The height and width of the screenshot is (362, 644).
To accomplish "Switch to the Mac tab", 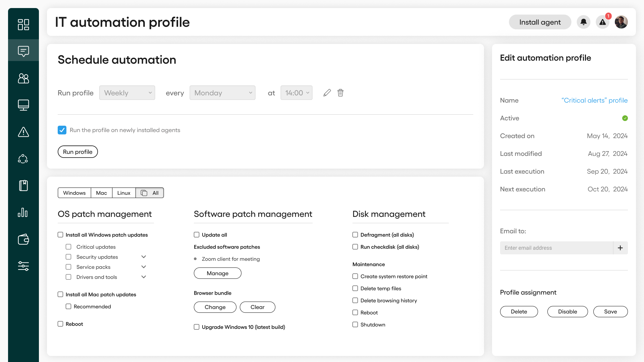I will tap(102, 193).
